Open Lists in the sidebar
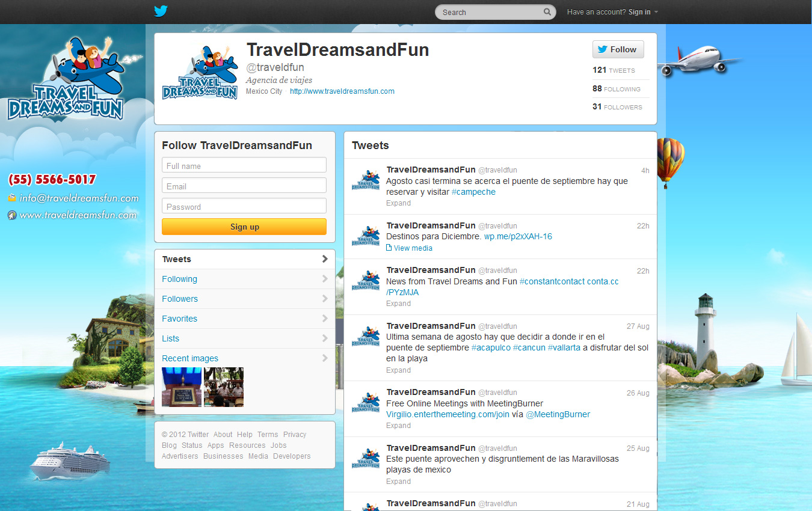The height and width of the screenshot is (511, 812). [x=245, y=338]
